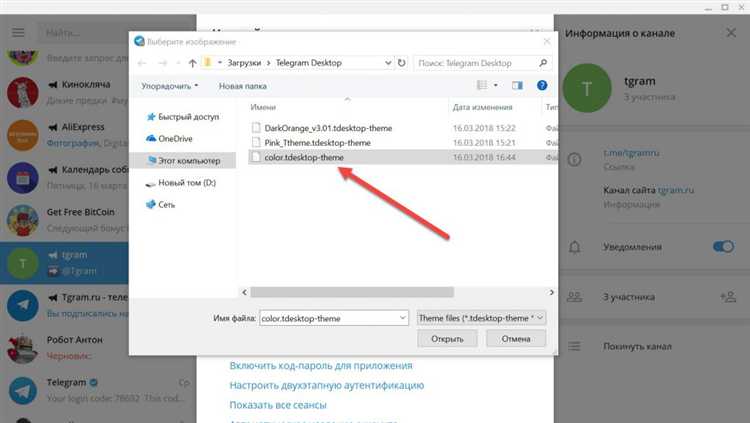Close the Информация о канале panel
This screenshot has width=750, height=423.
[x=731, y=33]
